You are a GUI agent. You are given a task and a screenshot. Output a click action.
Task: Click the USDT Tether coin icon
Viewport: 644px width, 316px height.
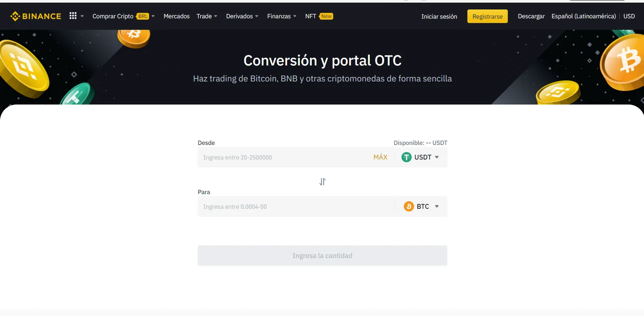(406, 157)
